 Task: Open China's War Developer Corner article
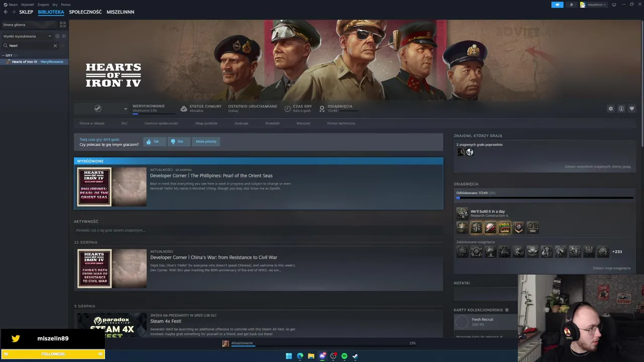(214, 257)
